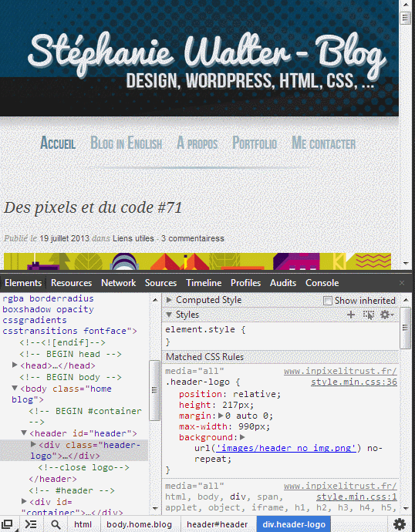Switch to the Sources tab
This screenshot has height=532, width=415.
[x=161, y=283]
